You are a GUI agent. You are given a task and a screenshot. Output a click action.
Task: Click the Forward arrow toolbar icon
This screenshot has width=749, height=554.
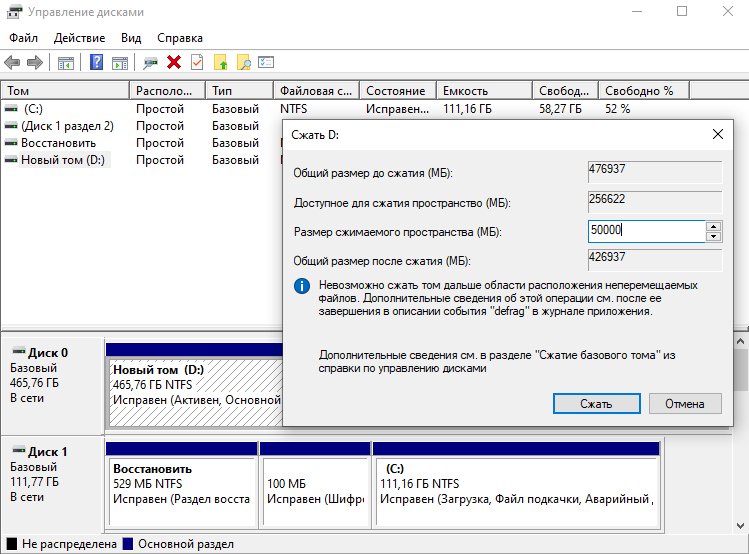(35, 63)
